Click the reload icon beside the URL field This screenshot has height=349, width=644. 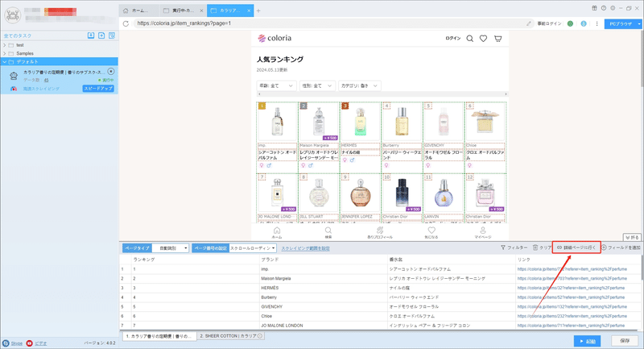tap(126, 23)
